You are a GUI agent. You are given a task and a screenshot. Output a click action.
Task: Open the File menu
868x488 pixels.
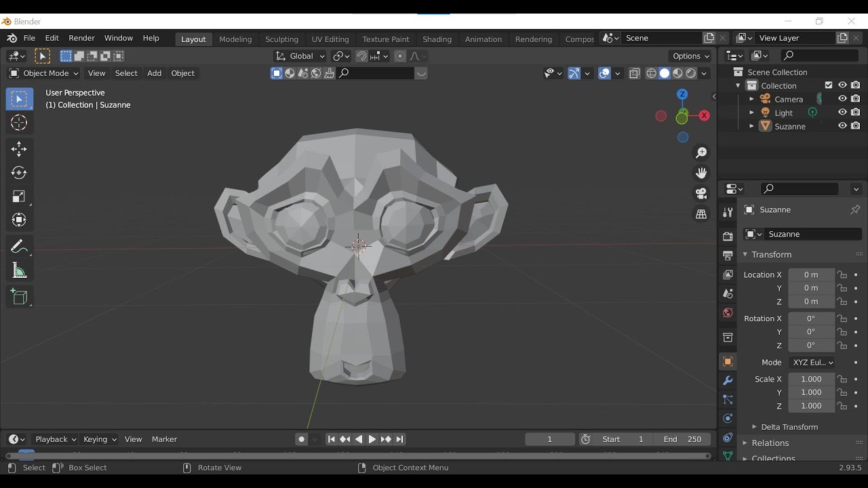click(x=29, y=38)
